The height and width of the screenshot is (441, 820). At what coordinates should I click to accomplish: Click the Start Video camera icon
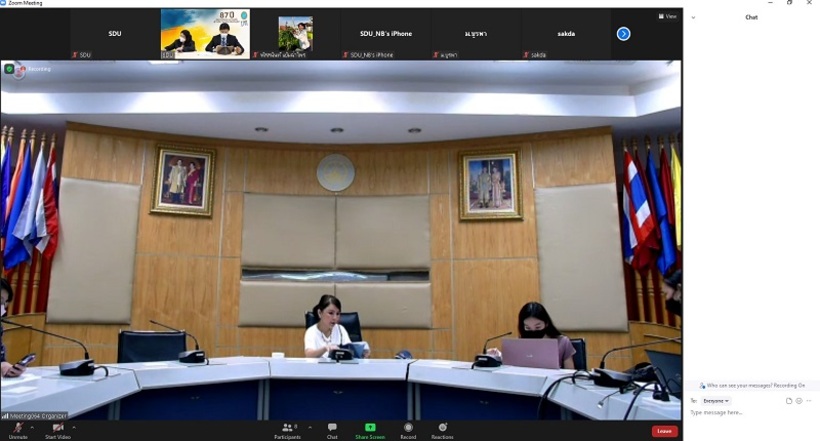pyautogui.click(x=57, y=428)
